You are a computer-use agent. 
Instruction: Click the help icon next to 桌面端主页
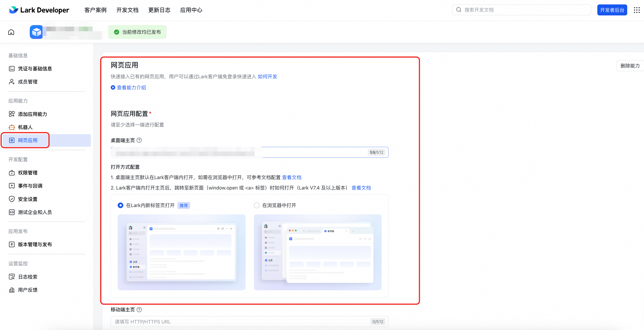[139, 140]
